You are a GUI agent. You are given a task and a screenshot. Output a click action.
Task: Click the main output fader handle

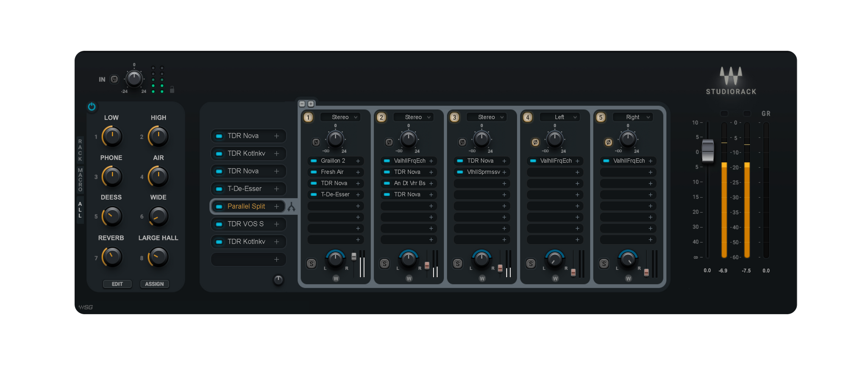click(708, 150)
